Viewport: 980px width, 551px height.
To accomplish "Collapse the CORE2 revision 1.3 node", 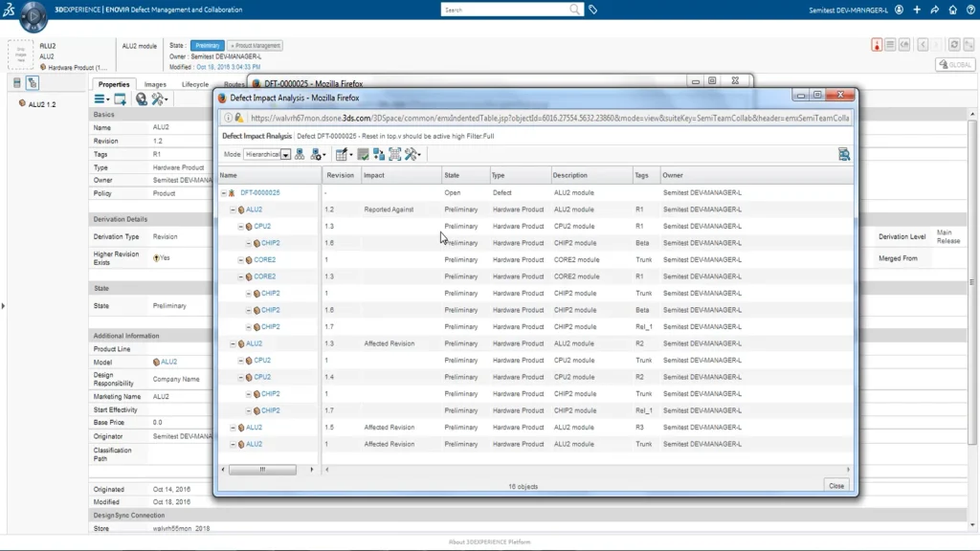I will (x=241, y=276).
